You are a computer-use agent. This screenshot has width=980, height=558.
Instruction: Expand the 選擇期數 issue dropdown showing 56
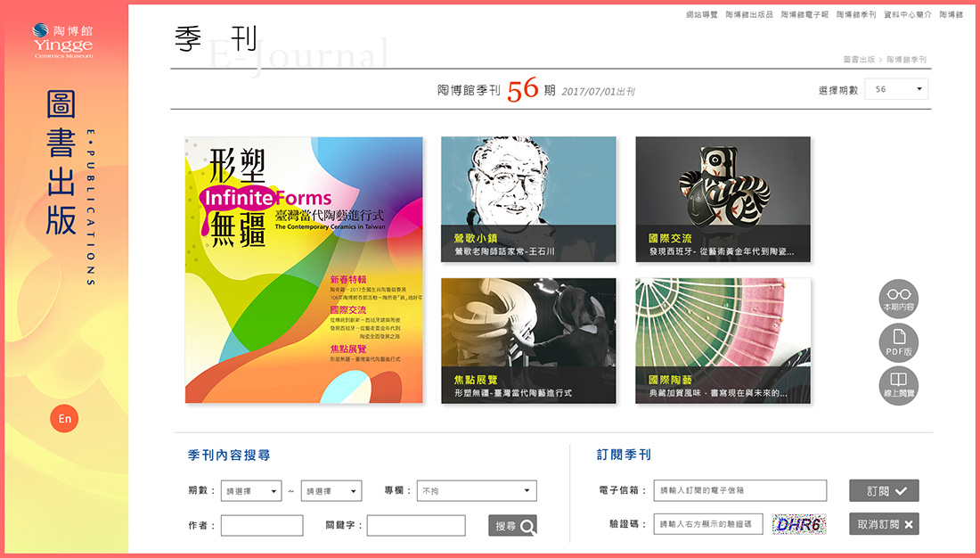896,89
